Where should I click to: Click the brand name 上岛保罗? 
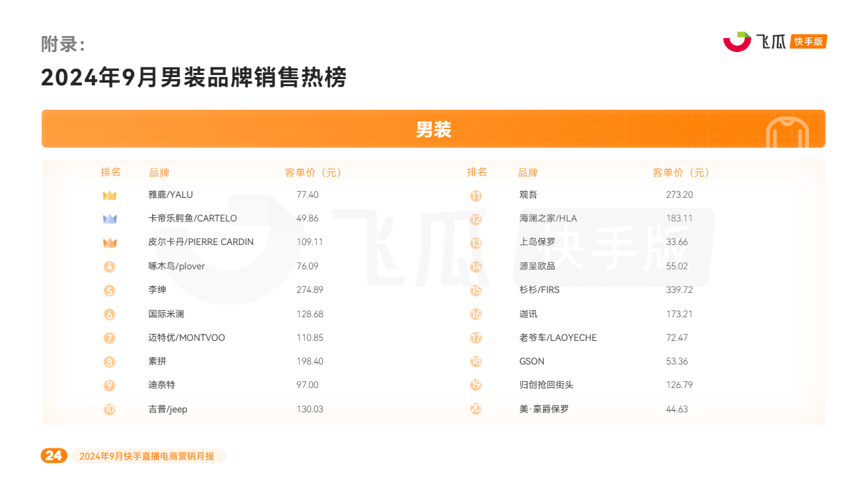pyautogui.click(x=537, y=242)
